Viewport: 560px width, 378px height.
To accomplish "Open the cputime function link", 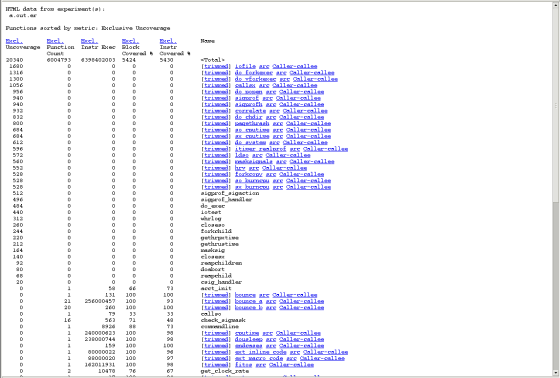I will coord(247,333).
